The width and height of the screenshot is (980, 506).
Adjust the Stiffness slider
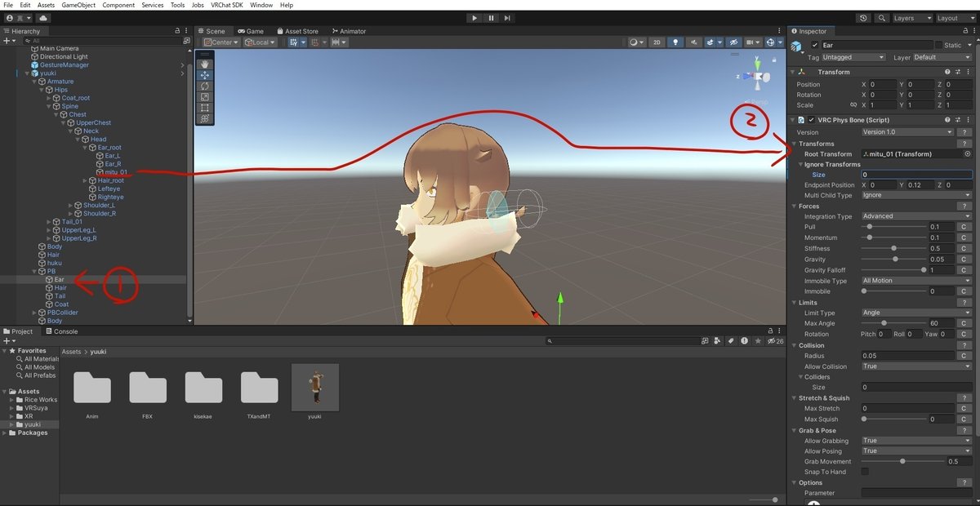point(894,248)
